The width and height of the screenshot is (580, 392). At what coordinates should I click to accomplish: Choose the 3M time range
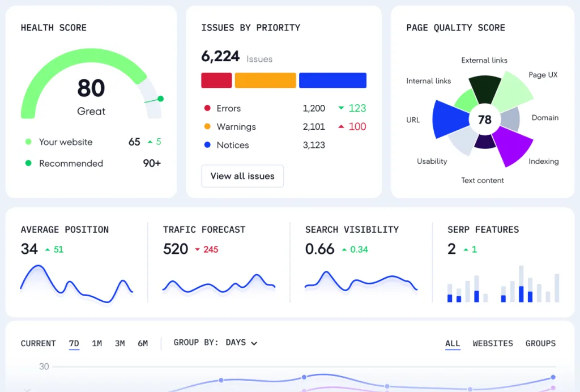[120, 343]
